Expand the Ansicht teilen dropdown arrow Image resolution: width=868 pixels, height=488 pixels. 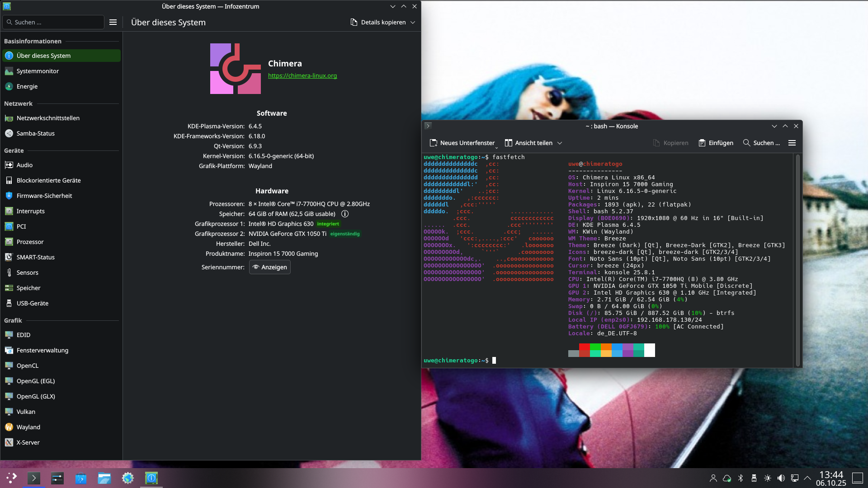click(560, 143)
